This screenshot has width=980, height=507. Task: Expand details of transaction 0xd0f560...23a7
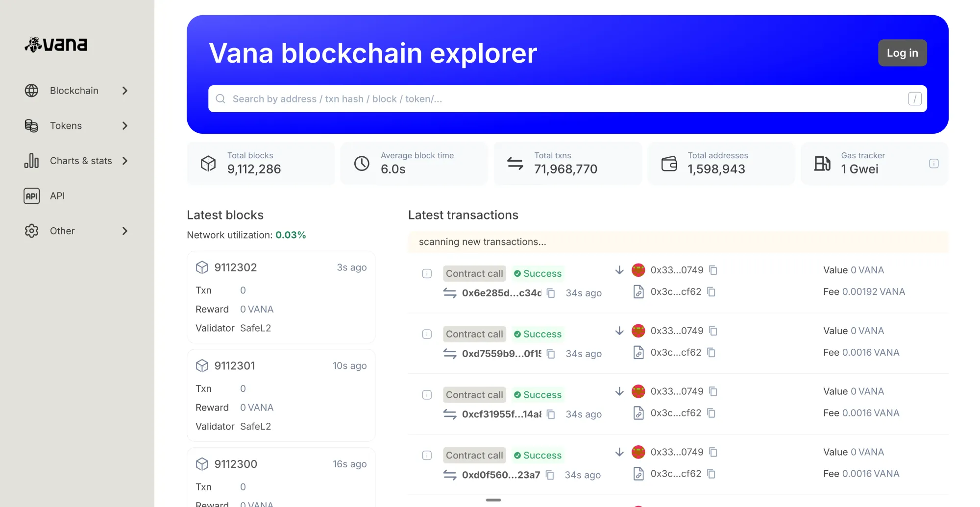[427, 456]
